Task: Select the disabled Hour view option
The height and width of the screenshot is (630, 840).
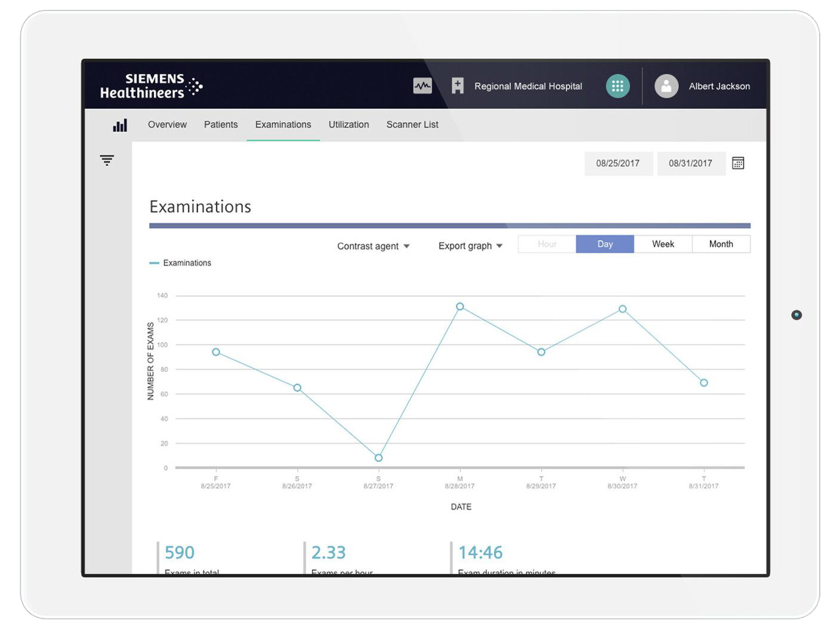Action: coord(547,244)
